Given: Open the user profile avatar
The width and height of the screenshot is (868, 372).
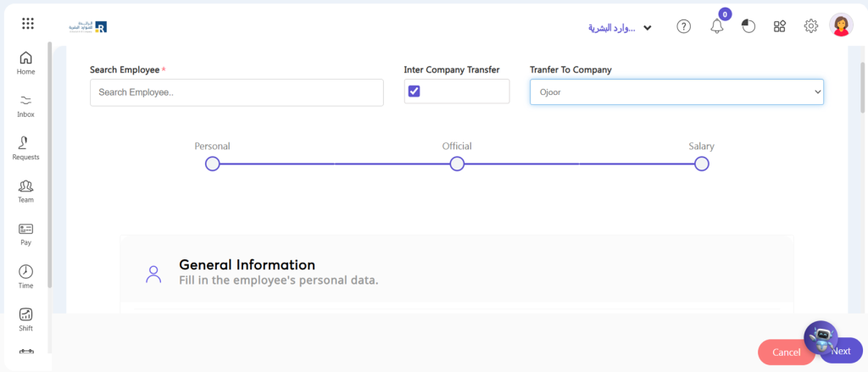Looking at the screenshot, I should tap(841, 25).
